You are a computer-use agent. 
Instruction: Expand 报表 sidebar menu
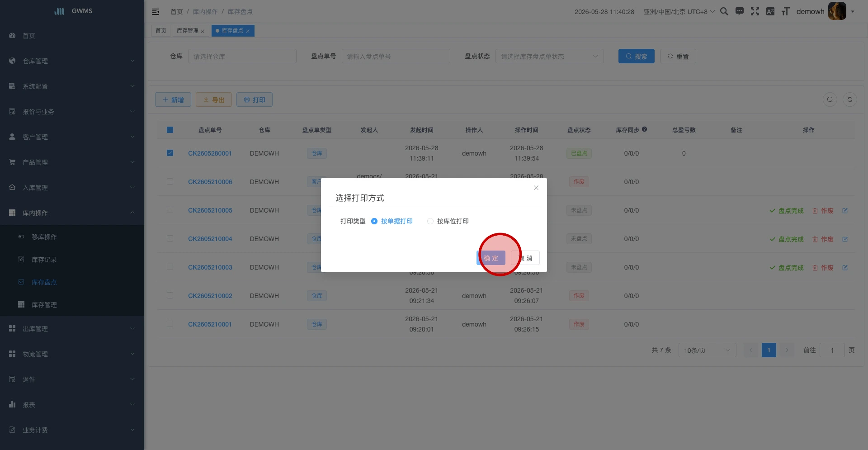click(x=72, y=405)
